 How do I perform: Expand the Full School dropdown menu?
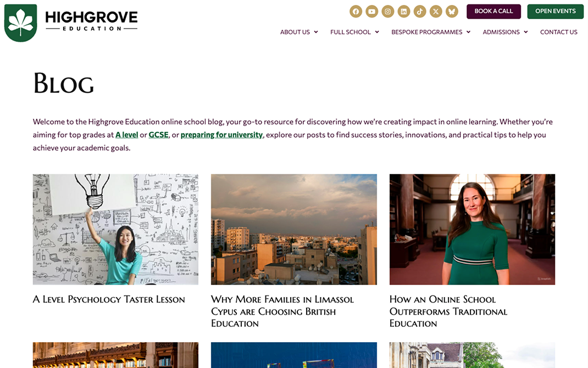click(354, 32)
